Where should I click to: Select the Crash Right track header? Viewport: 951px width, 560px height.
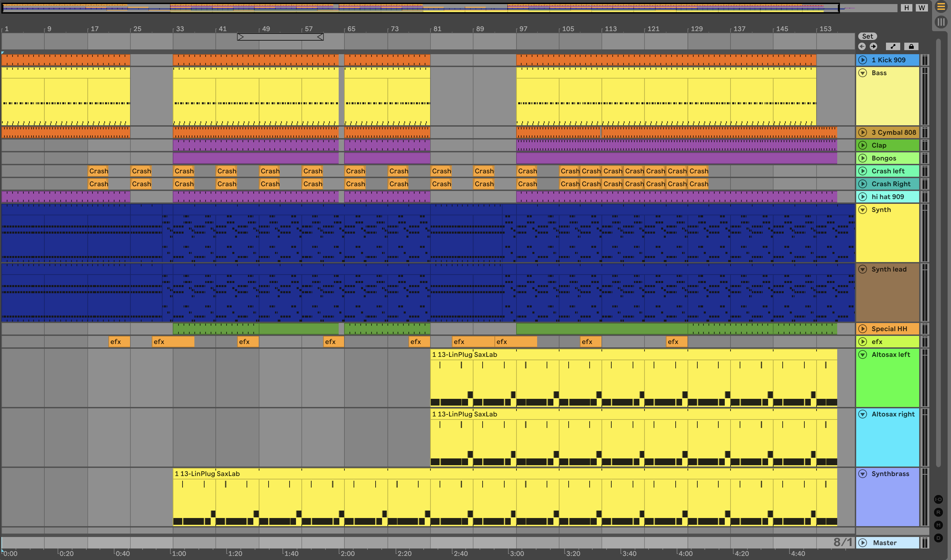click(x=891, y=184)
